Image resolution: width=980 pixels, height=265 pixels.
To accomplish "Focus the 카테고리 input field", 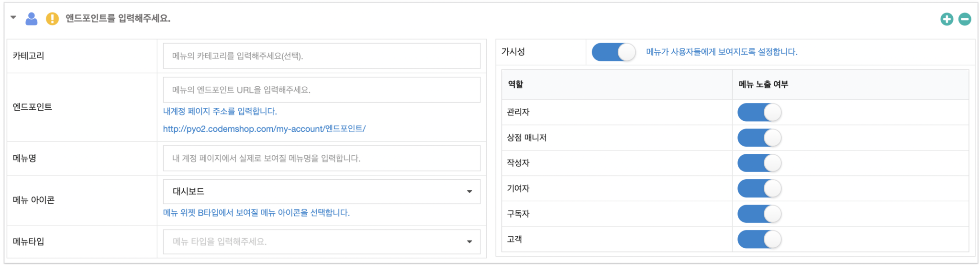I will tap(322, 56).
